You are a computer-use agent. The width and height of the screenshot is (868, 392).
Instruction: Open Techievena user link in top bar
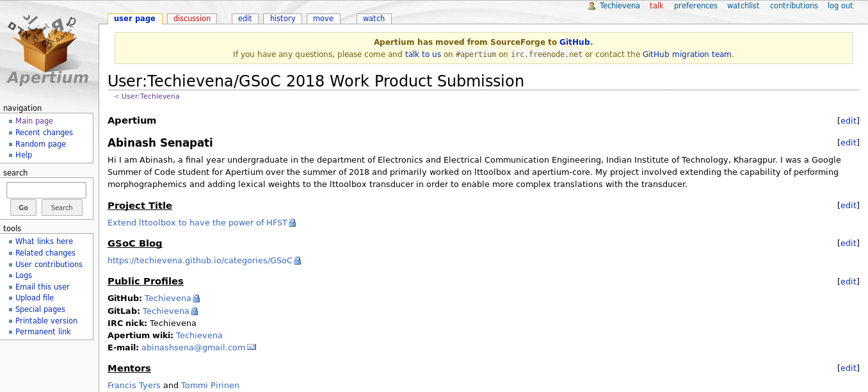click(x=620, y=6)
